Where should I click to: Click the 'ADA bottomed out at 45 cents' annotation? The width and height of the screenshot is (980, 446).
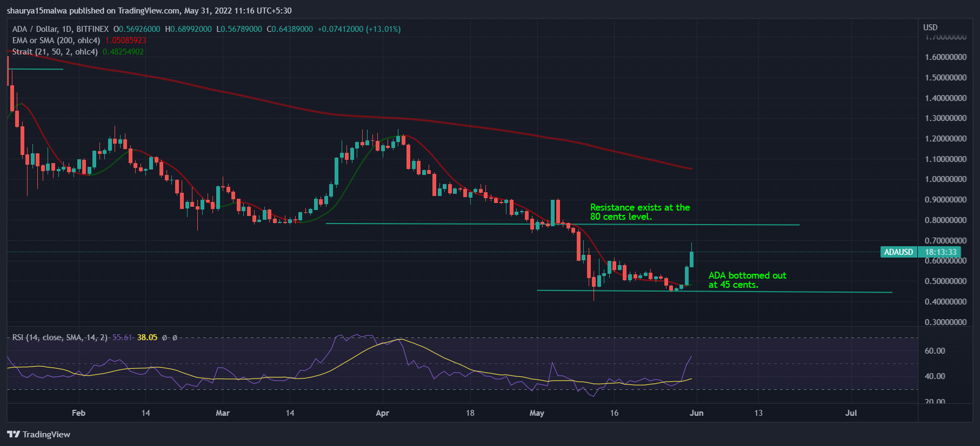coord(748,280)
